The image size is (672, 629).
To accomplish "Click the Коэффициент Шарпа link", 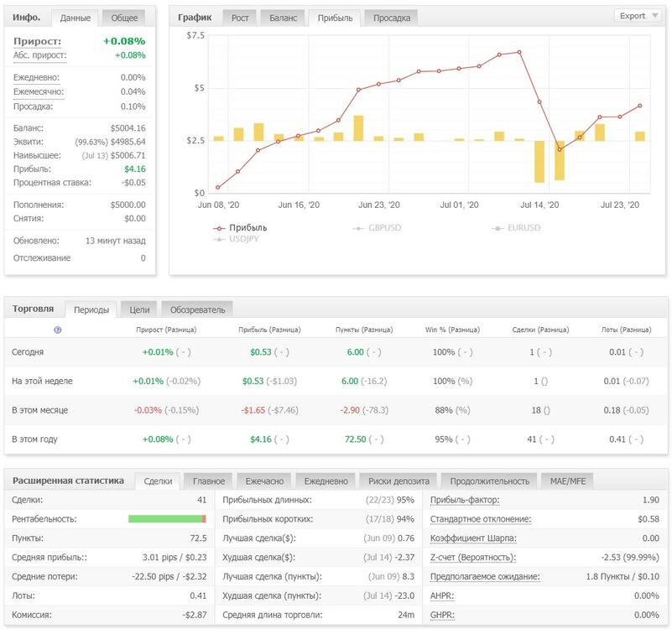I will click(x=473, y=538).
